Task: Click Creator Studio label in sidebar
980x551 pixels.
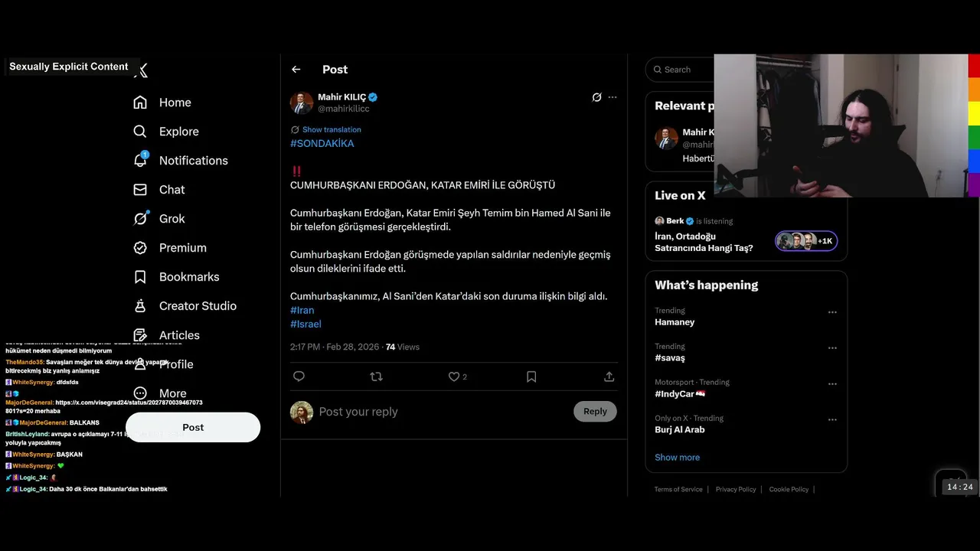Action: click(198, 306)
